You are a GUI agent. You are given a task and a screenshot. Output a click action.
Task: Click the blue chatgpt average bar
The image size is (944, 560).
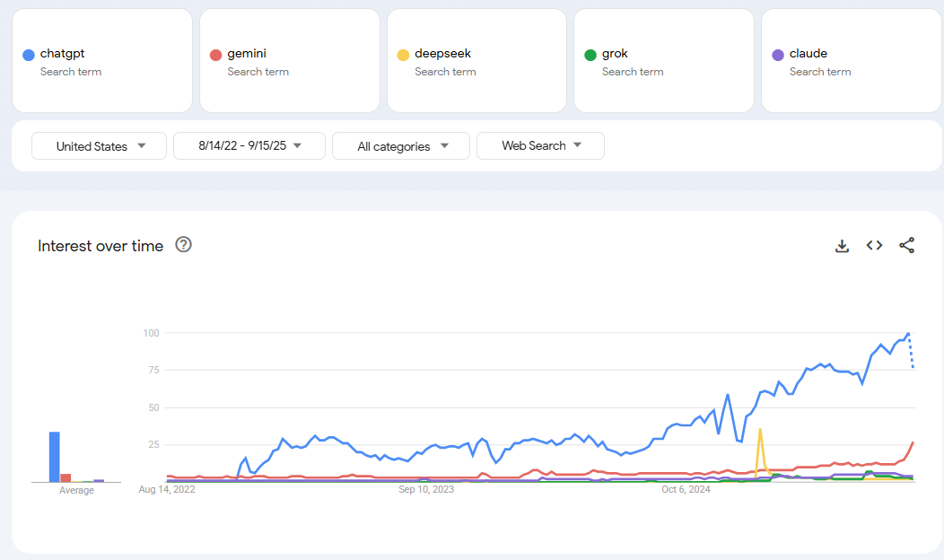point(54,457)
